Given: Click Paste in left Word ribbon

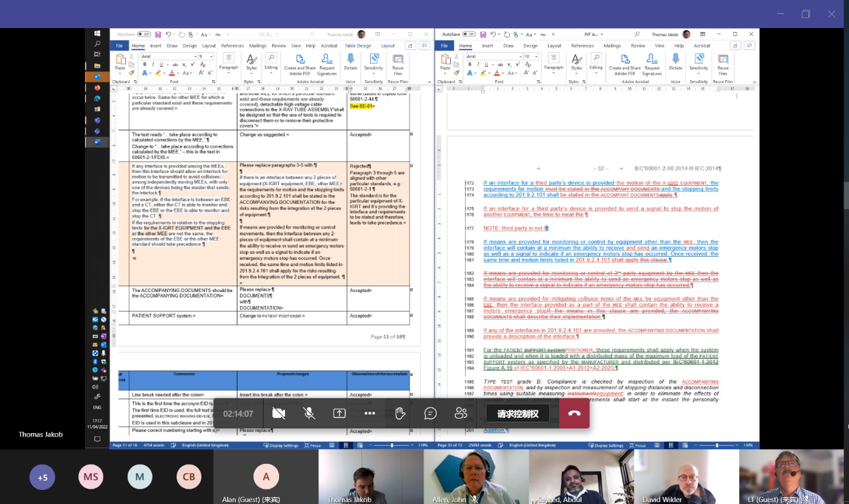Looking at the screenshot, I should (x=120, y=63).
